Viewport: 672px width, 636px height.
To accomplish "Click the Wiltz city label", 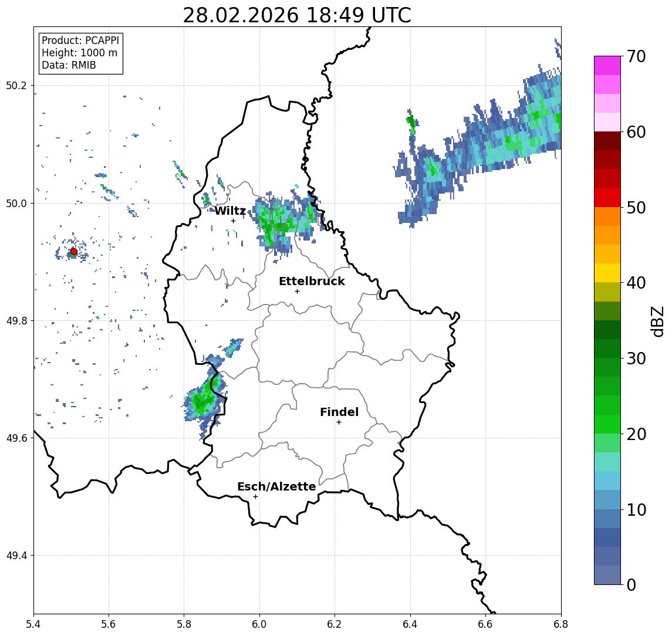I will (230, 211).
